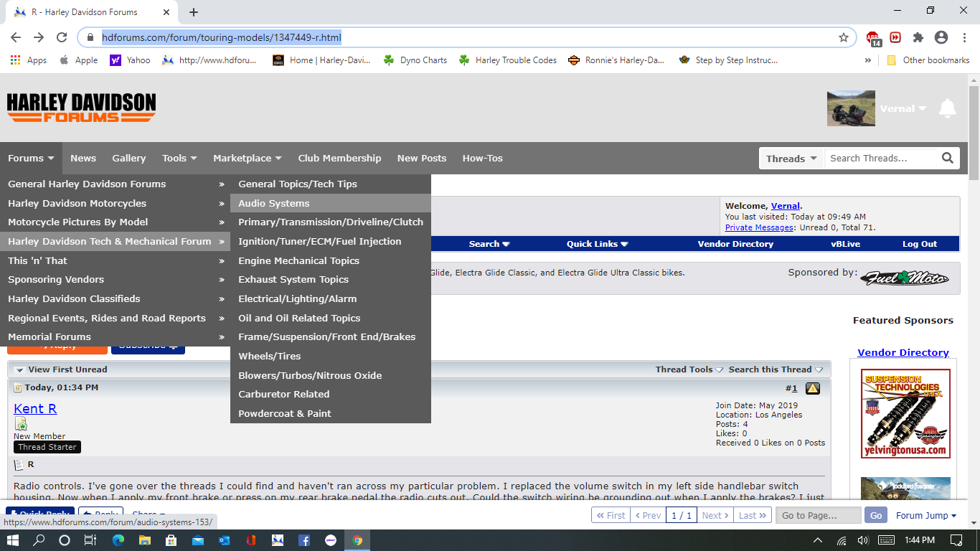Screen dimensions: 980x551
Task: Open the Chrome extensions puzzle icon
Action: (x=918, y=37)
